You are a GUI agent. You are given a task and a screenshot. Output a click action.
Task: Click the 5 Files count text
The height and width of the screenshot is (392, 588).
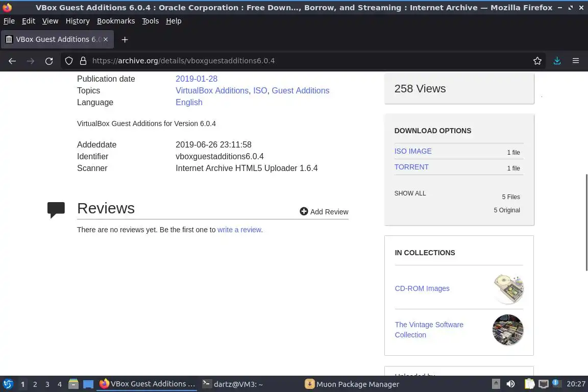click(x=511, y=197)
